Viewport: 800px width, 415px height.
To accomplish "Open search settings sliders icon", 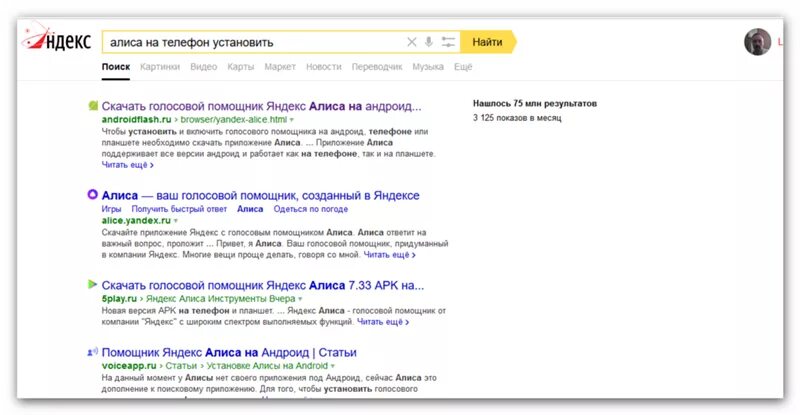I will [x=448, y=42].
